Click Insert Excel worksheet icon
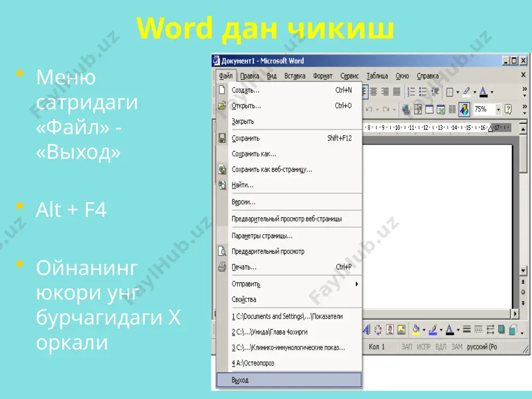The image size is (532, 399). click(x=440, y=109)
